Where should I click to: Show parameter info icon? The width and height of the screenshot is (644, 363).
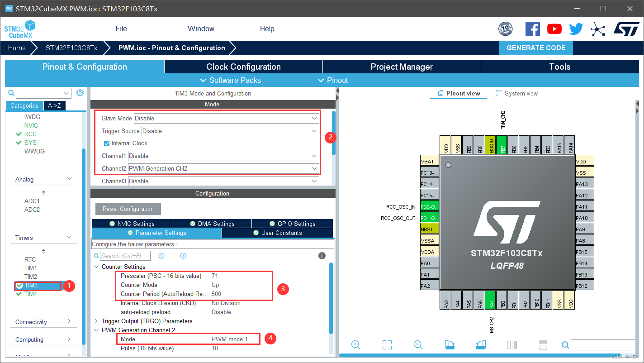(322, 256)
